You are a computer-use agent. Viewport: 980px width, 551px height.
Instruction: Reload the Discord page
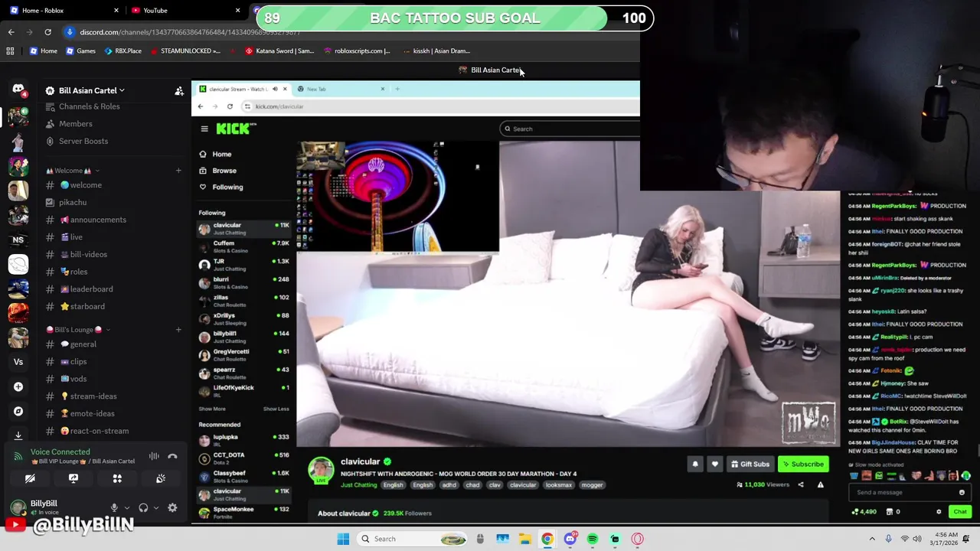[47, 32]
